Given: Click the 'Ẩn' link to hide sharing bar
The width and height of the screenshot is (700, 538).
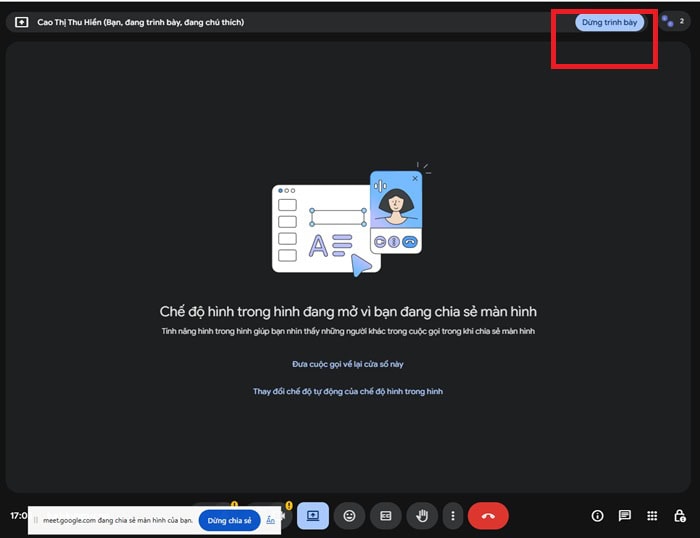Looking at the screenshot, I should [271, 520].
